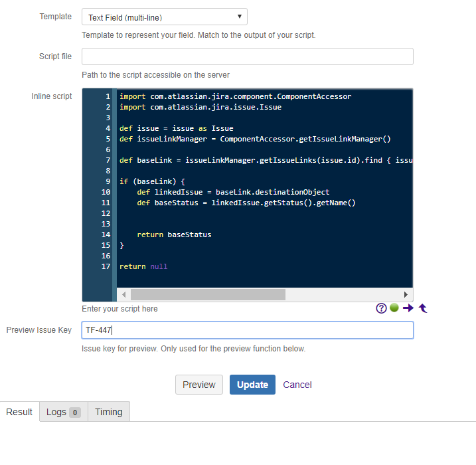Click line number 7 in the gutter

point(108,160)
